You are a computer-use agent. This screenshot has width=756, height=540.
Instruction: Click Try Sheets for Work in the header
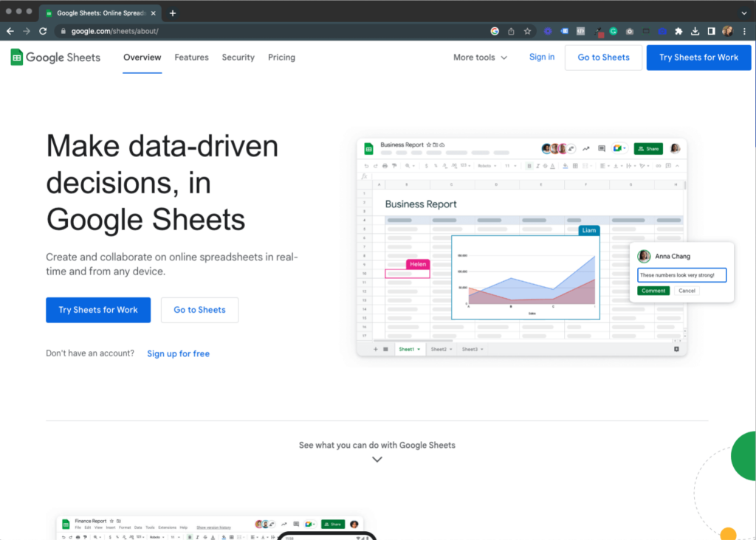[698, 58]
